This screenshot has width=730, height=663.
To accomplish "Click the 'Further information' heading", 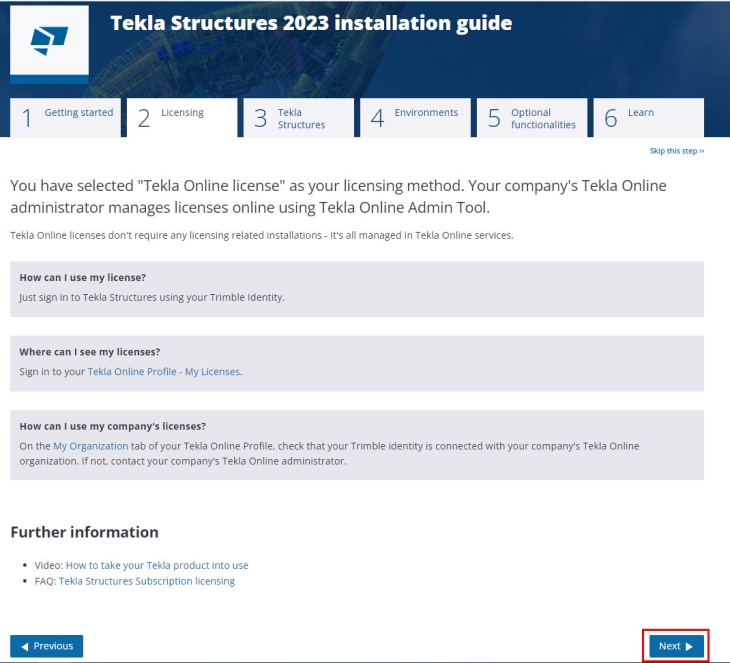I will (x=84, y=532).
